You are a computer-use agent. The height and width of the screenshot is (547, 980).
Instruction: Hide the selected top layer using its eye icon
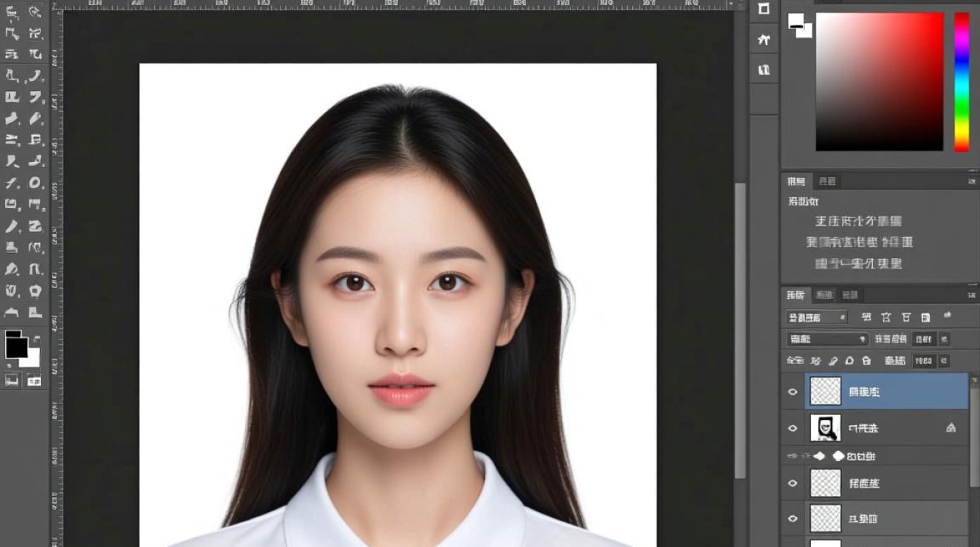pyautogui.click(x=793, y=392)
